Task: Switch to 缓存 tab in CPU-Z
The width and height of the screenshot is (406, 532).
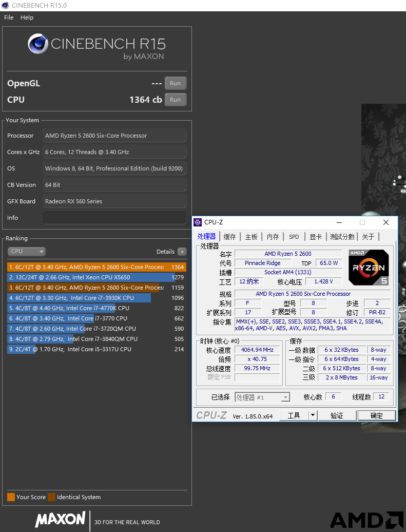Action: 229,237
